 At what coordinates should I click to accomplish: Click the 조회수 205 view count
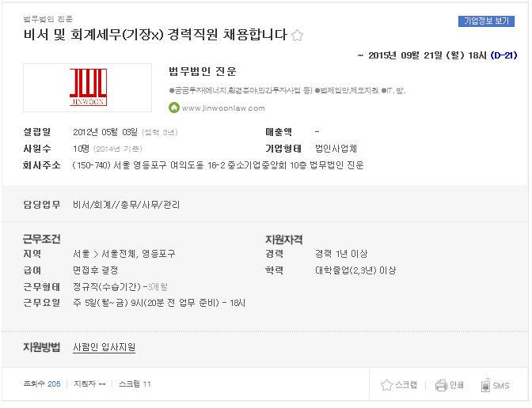[x=42, y=384]
